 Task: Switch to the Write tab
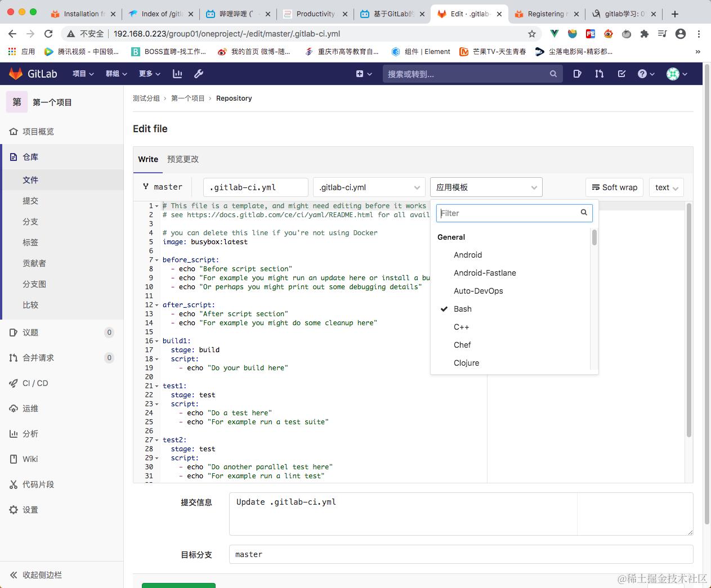click(x=148, y=159)
